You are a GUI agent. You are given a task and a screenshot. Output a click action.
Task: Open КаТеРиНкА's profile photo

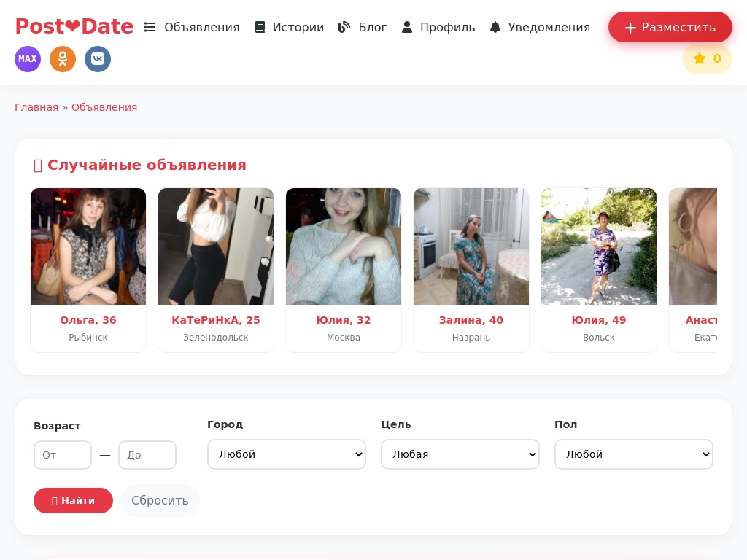(x=216, y=246)
